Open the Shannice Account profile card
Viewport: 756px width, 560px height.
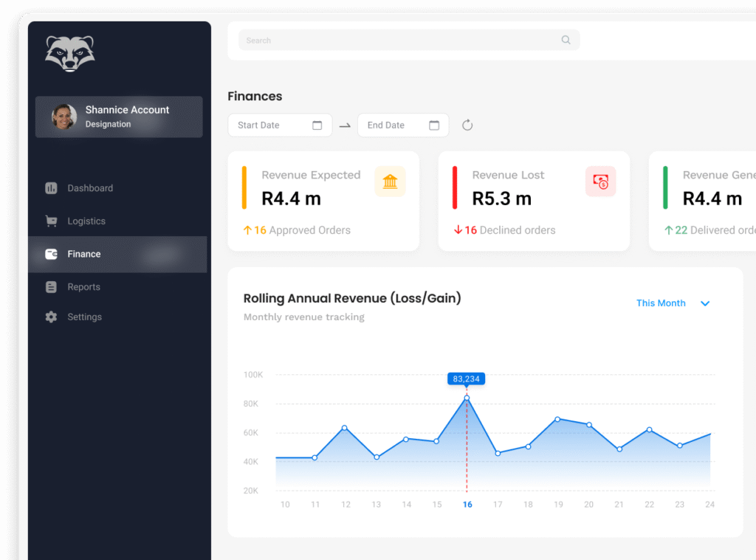point(119,117)
